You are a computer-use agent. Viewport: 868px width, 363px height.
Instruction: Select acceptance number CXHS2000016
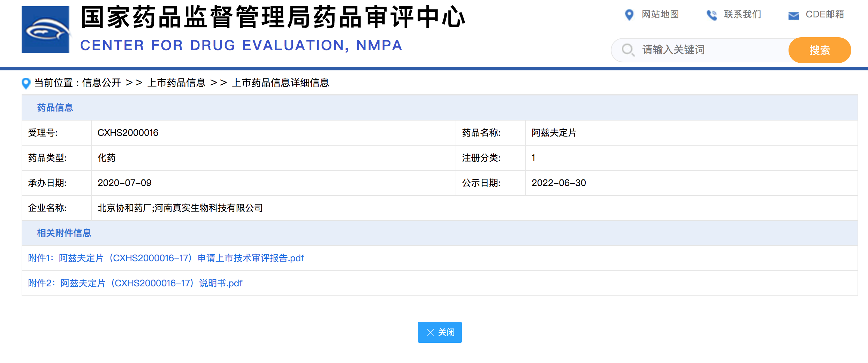click(x=128, y=133)
